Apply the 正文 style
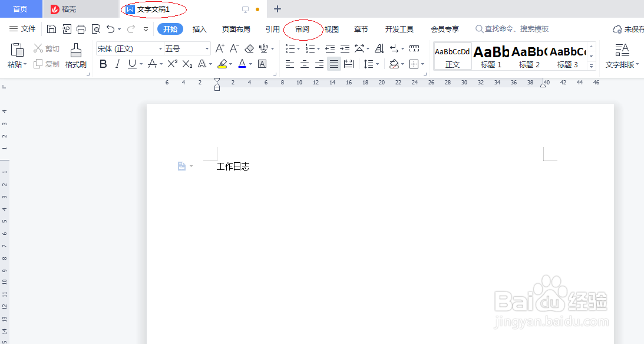The height and width of the screenshot is (344, 644). (453, 57)
